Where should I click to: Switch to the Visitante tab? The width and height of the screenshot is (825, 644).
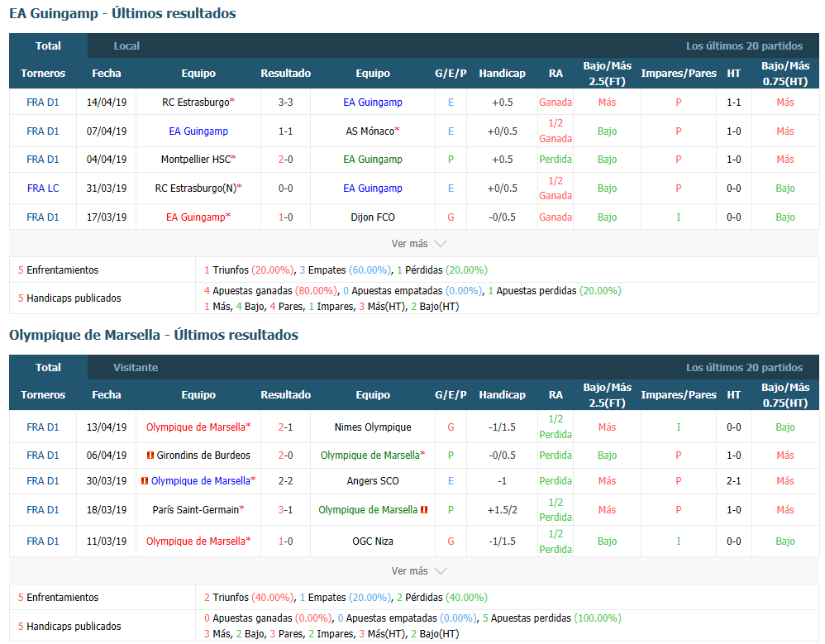[136, 367]
